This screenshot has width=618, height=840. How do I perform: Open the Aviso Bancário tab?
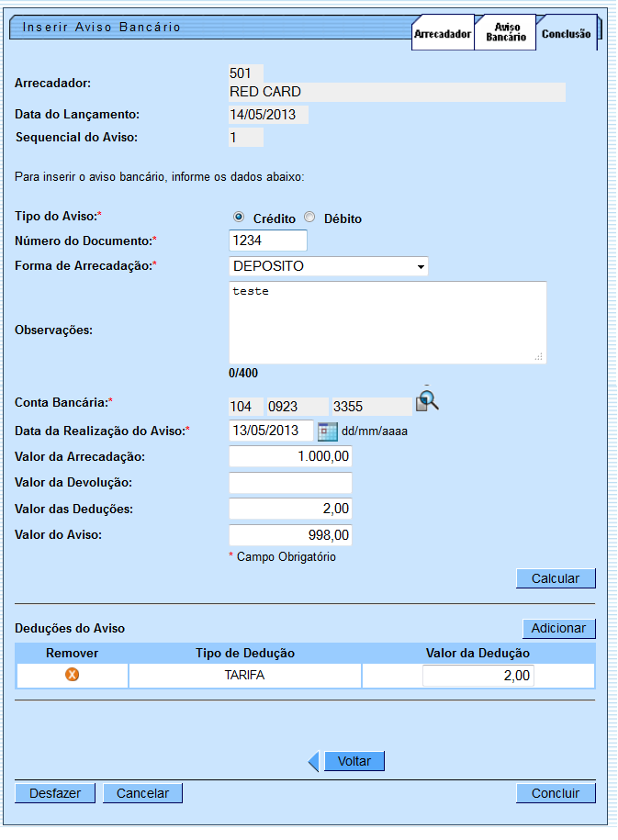(x=505, y=33)
